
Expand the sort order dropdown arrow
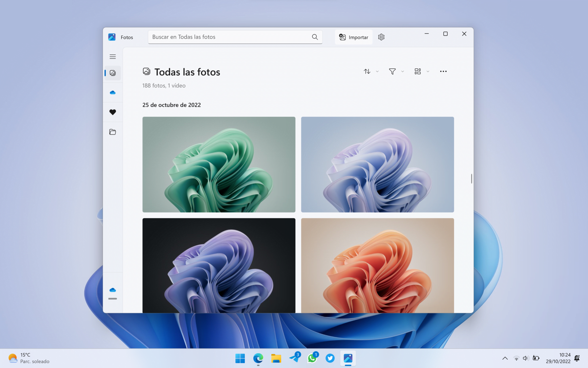(377, 71)
